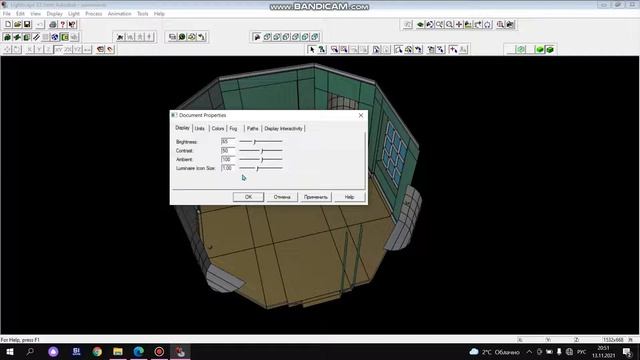Click the curved arrow Reset radiosity icon
Viewport: 640px width, 360px height.
[x=202, y=37]
